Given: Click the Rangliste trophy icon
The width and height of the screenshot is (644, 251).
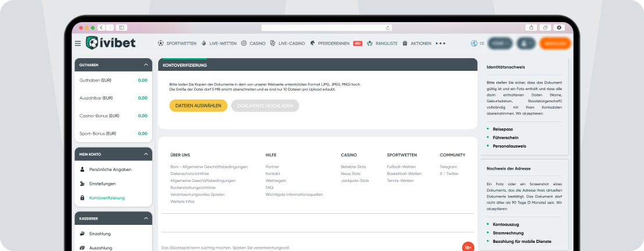Looking at the screenshot, I should [x=370, y=43].
